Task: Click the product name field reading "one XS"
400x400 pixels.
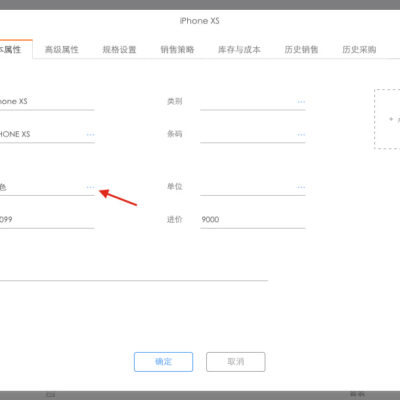Action: 47,102
